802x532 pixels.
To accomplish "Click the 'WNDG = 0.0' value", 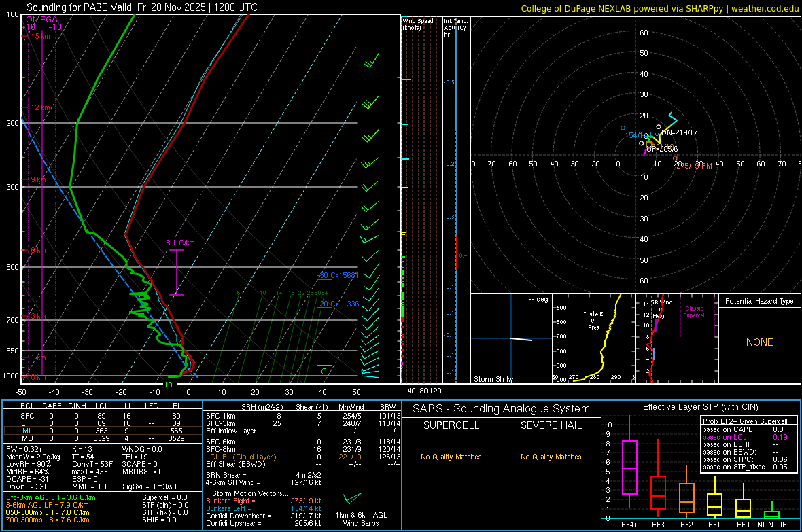I will (142, 449).
